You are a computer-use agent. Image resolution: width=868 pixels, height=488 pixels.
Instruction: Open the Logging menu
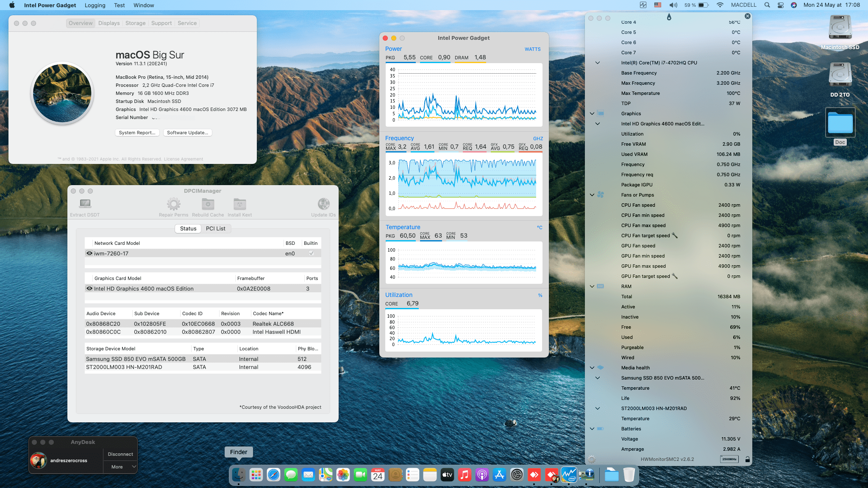95,5
